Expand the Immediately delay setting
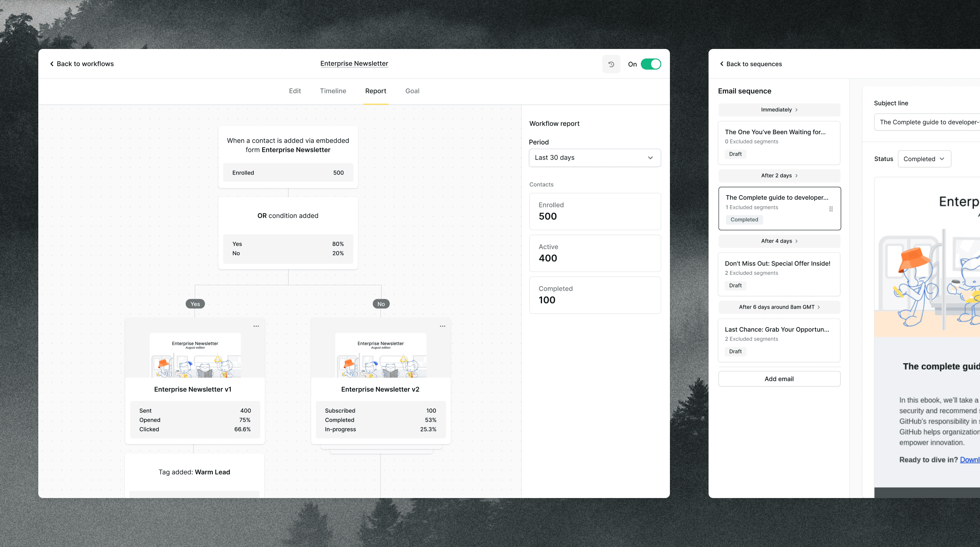The height and width of the screenshot is (547, 980). (779, 110)
